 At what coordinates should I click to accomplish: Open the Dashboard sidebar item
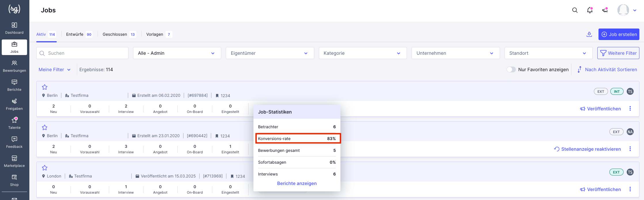(x=14, y=28)
